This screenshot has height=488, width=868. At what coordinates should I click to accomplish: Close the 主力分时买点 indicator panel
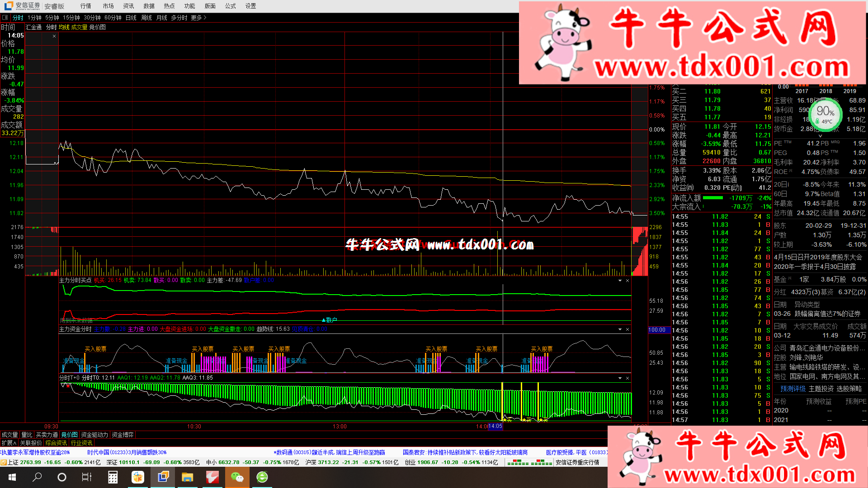(x=627, y=281)
